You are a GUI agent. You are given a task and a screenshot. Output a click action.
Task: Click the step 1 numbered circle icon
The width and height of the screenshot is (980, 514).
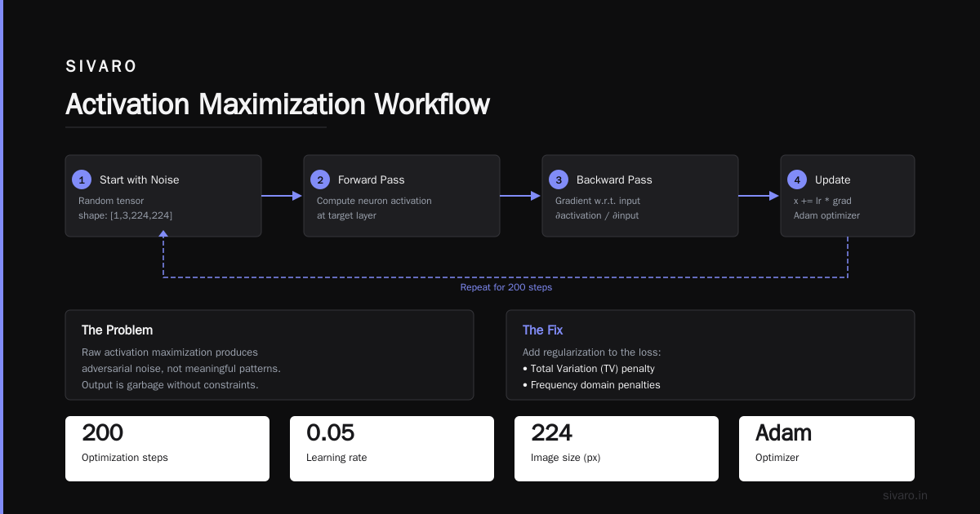pyautogui.click(x=82, y=179)
